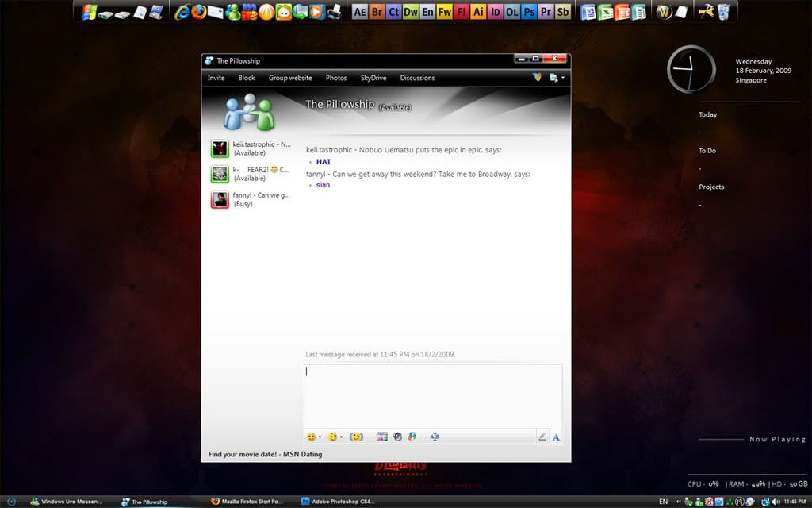Launch Photoshop Ps dock icon
Viewport: 812px width, 508px height.
tap(529, 12)
